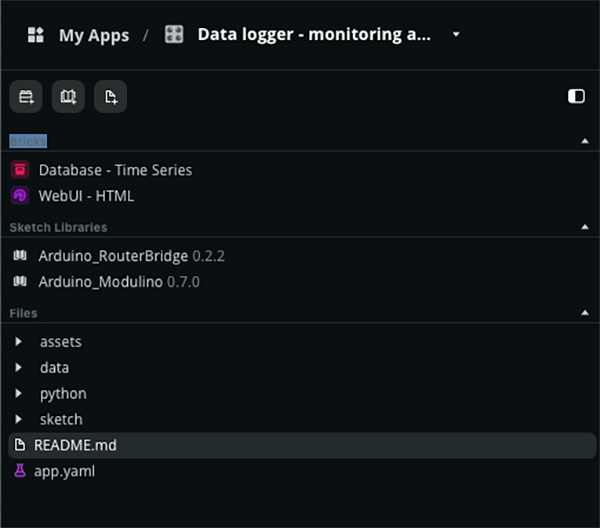Click the My Apps grid icon
This screenshot has height=528, width=600.
point(36,35)
